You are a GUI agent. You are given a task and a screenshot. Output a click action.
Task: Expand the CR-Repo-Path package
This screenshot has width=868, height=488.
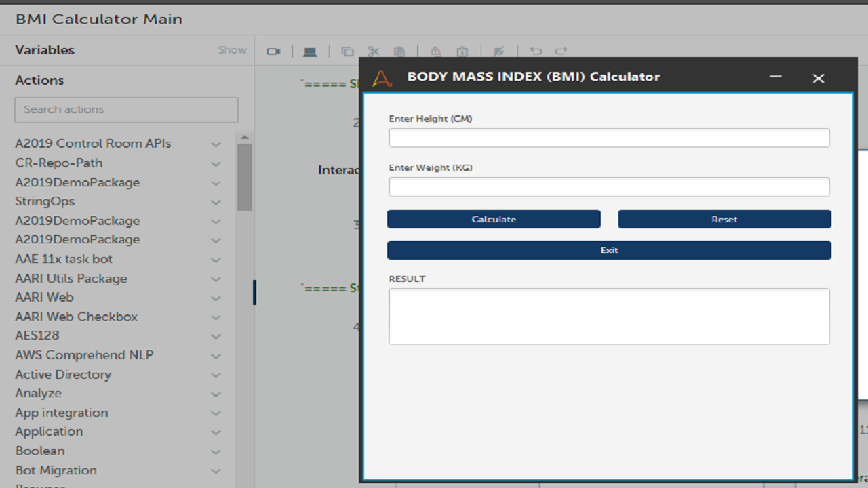pyautogui.click(x=216, y=164)
